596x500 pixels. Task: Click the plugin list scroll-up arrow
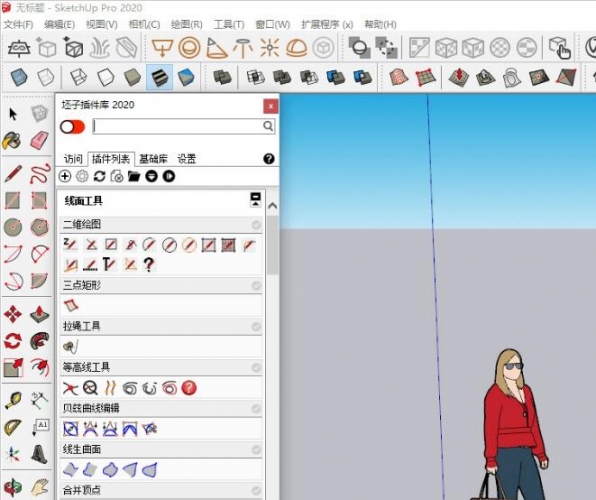click(x=272, y=206)
